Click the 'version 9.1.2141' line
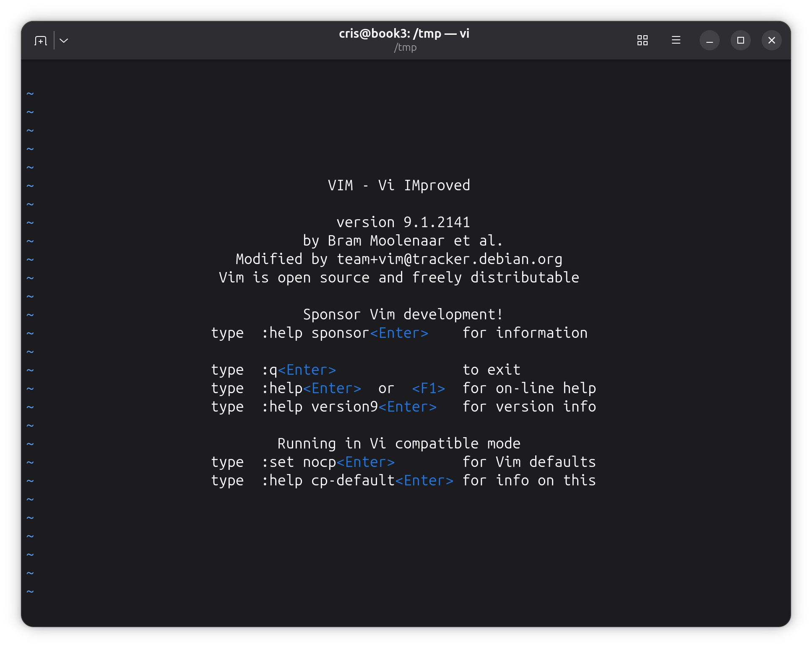812x648 pixels. pos(403,222)
